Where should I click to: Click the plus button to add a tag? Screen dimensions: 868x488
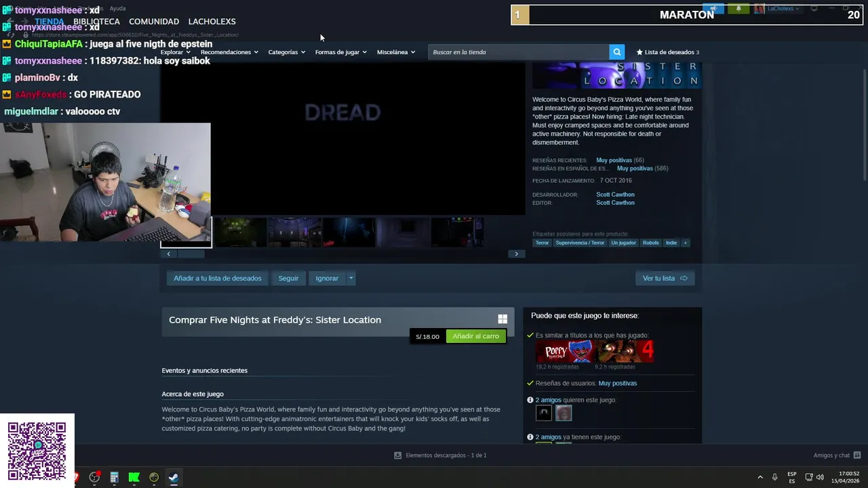tap(685, 243)
